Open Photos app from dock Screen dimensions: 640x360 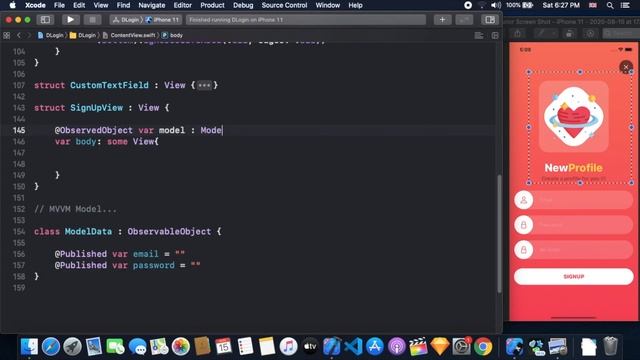(180, 347)
